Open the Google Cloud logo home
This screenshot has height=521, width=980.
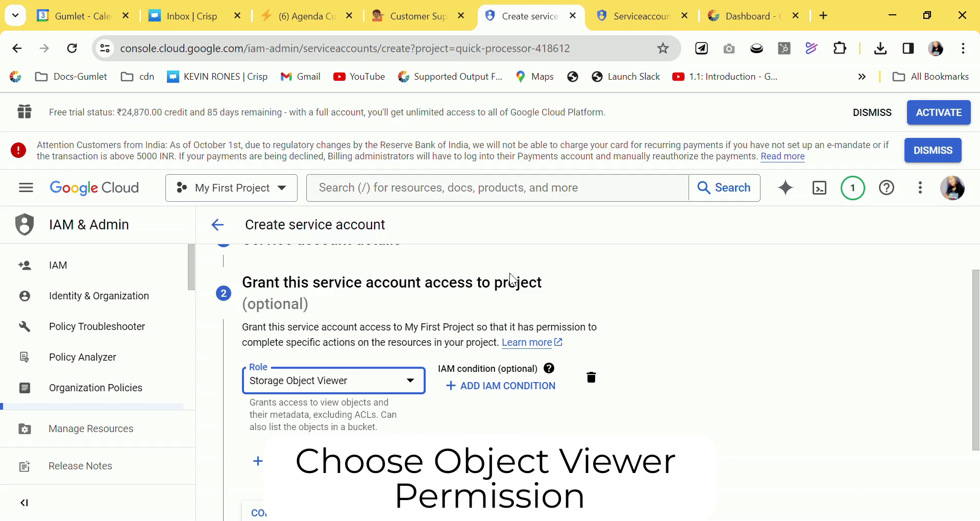tap(94, 188)
